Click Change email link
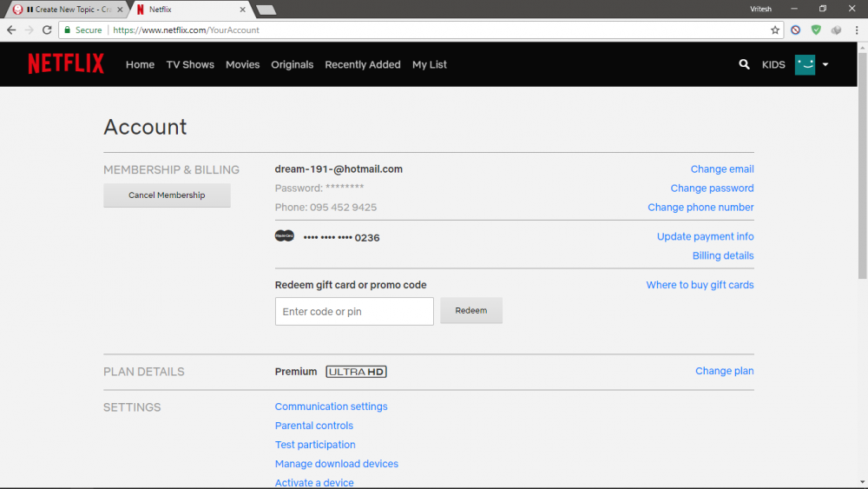Viewport: 868px width, 489px height. [722, 169]
